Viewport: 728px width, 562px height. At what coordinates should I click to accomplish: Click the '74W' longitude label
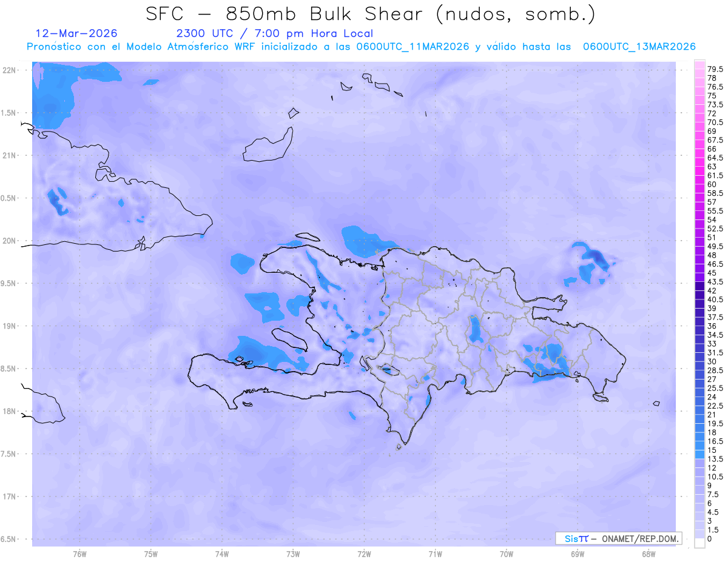tap(222, 554)
